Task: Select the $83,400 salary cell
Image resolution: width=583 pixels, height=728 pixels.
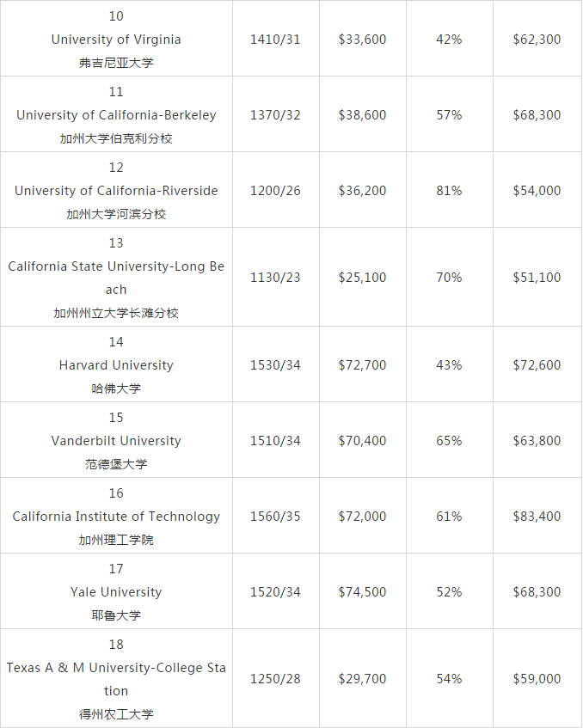Action: pos(537,517)
